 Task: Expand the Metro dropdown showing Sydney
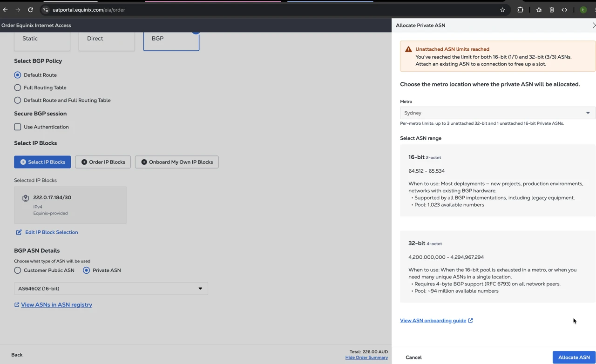point(498,113)
